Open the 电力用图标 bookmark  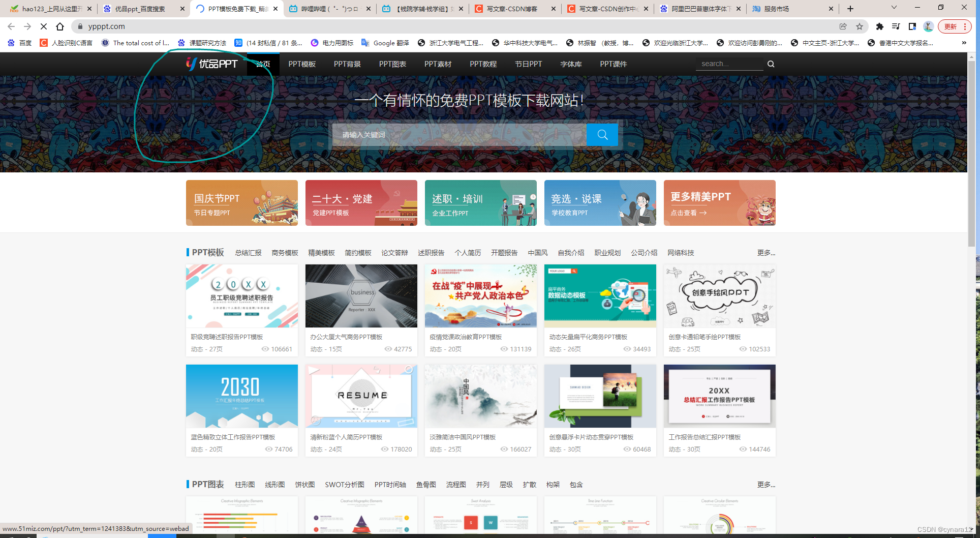[x=332, y=43]
